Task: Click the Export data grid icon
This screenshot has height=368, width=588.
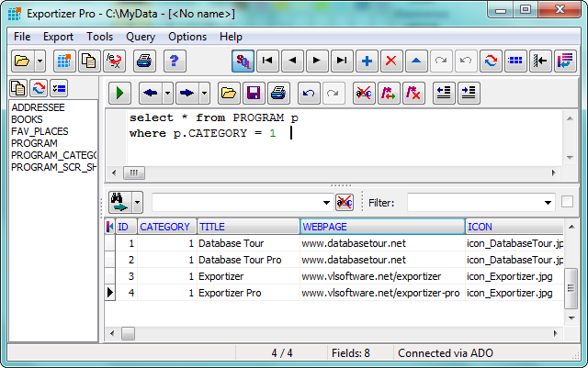Action: point(64,61)
